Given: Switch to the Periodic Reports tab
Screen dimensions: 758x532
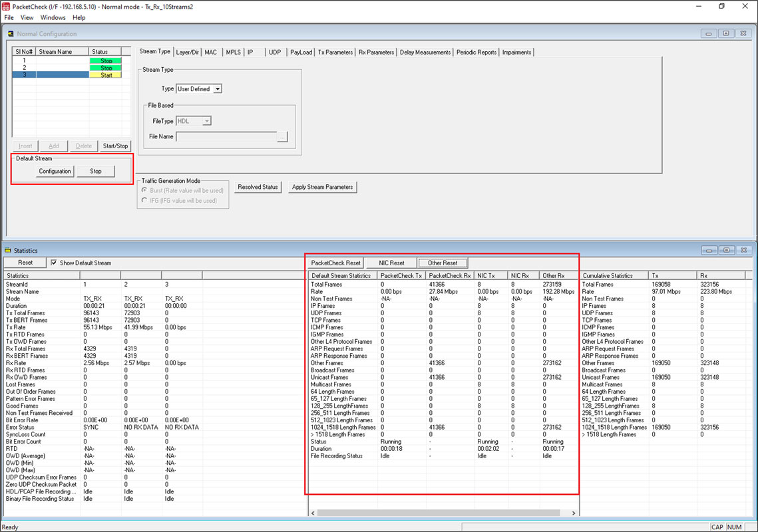Looking at the screenshot, I should [476, 52].
